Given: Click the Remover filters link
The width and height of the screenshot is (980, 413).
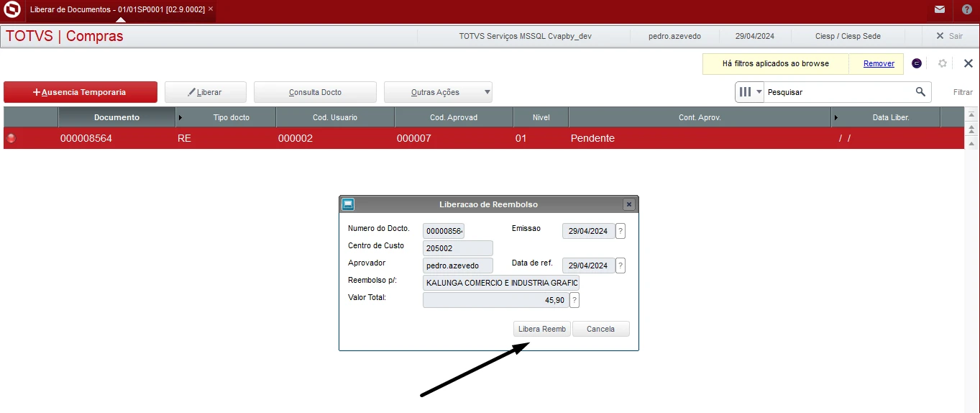Looking at the screenshot, I should point(879,63).
